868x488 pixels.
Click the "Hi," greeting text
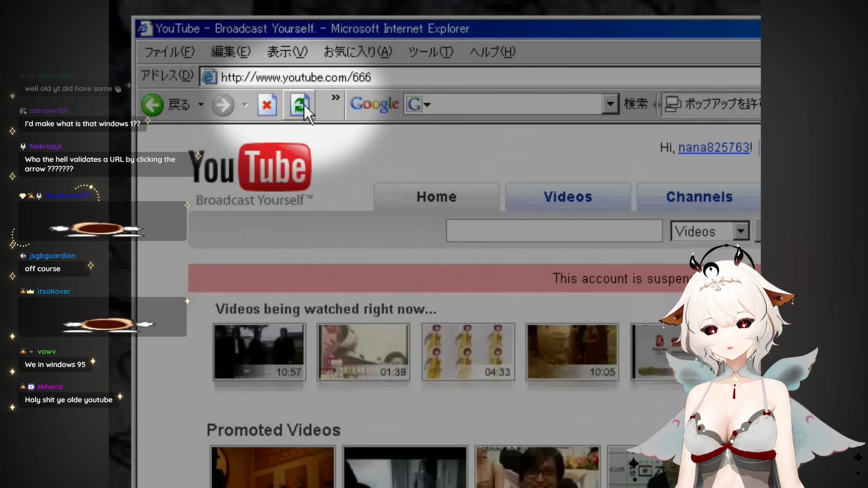click(x=667, y=147)
